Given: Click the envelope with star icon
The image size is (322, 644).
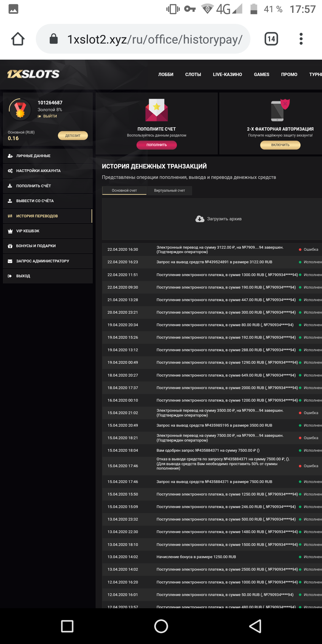Looking at the screenshot, I should [157, 110].
